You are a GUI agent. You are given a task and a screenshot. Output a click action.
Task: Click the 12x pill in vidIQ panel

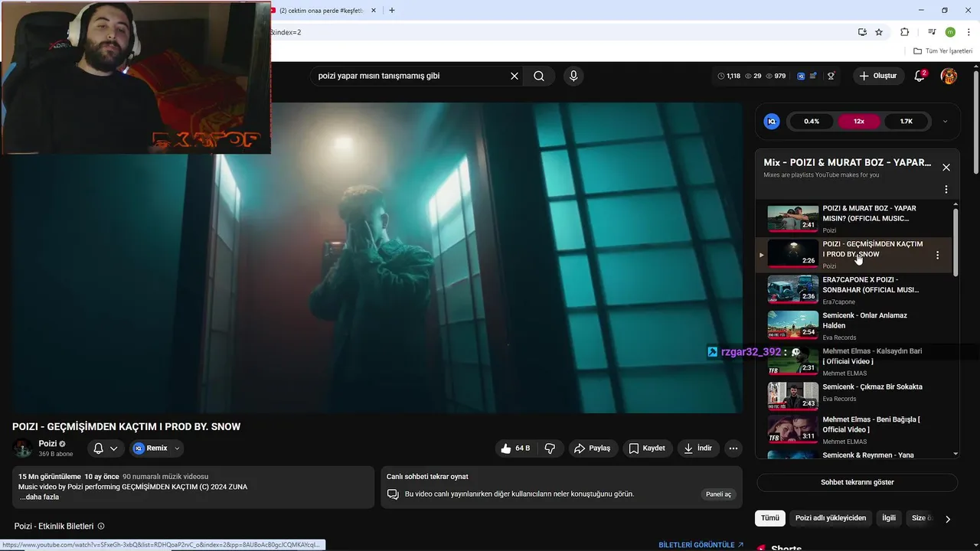859,121
